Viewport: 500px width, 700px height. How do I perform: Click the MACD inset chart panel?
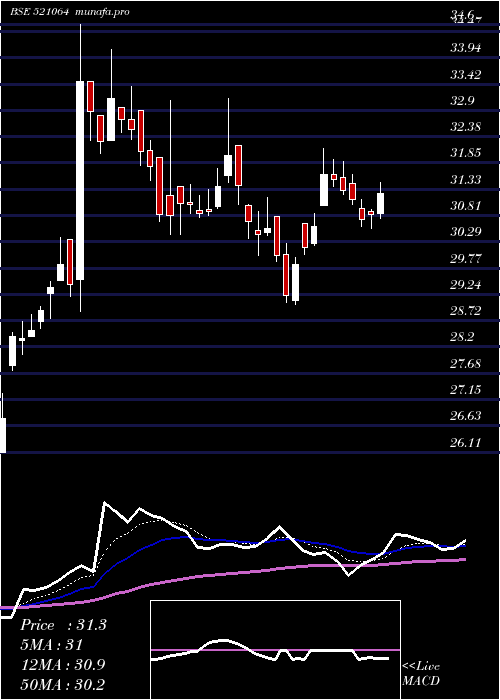pyautogui.click(x=275, y=650)
